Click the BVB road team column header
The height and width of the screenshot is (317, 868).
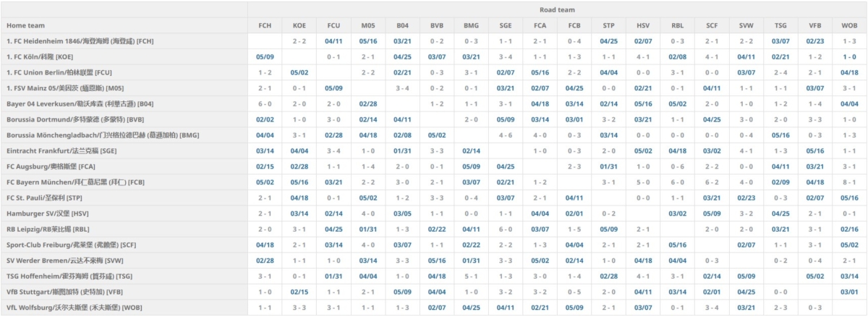pyautogui.click(x=437, y=25)
